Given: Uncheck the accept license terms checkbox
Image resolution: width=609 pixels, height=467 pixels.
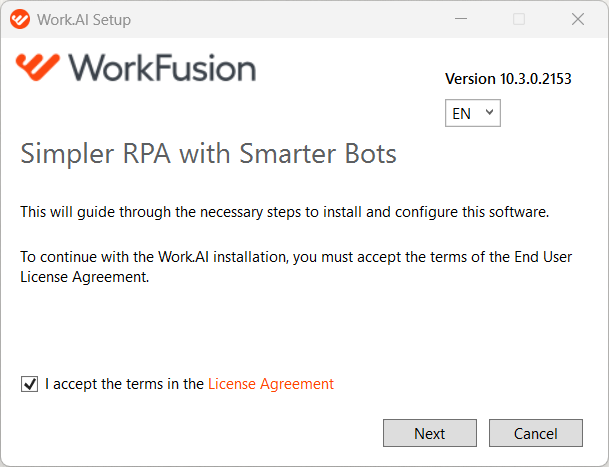Looking at the screenshot, I should [x=30, y=384].
